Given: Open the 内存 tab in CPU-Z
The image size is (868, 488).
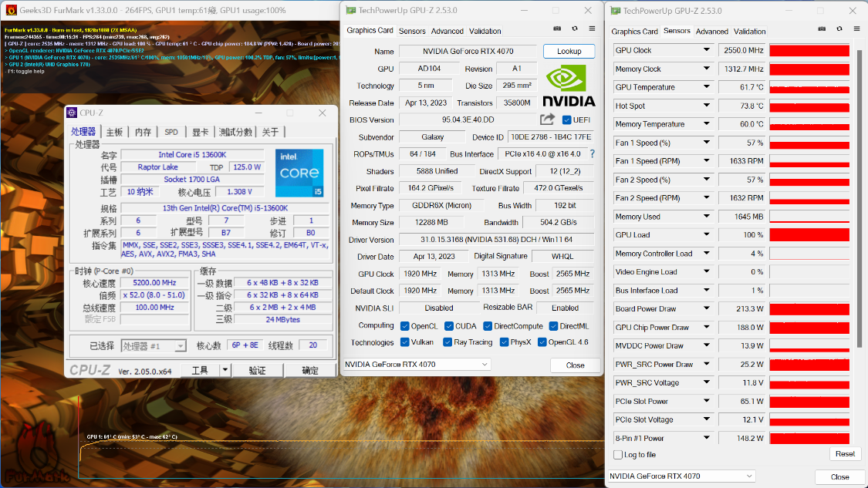Looking at the screenshot, I should [143, 132].
